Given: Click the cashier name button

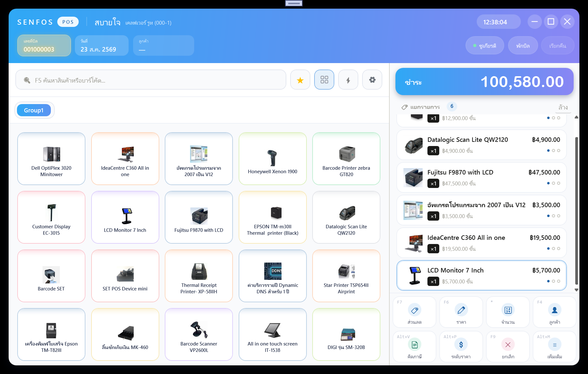Looking at the screenshot, I should point(485,45).
